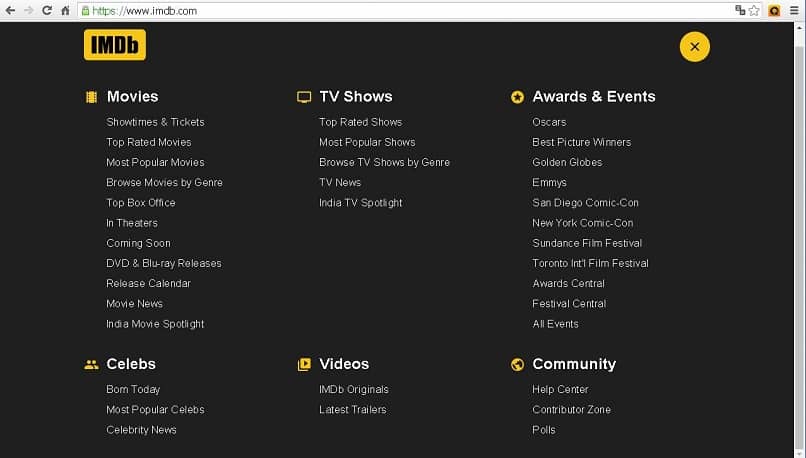Select Most Popular Shows
This screenshot has width=806, height=458.
tap(368, 142)
